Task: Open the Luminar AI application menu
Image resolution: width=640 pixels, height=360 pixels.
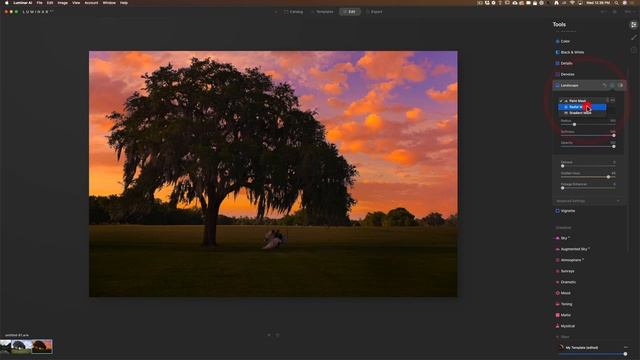Action: (22, 3)
